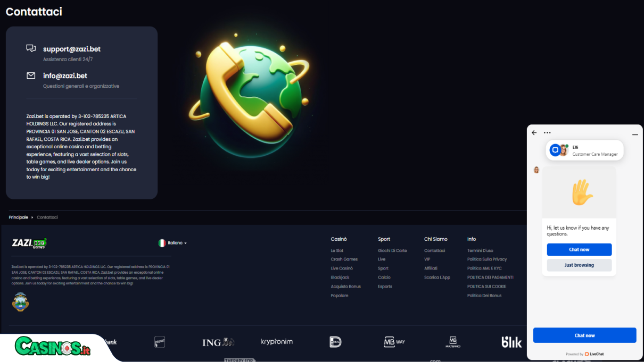644x362 pixels.
Task: Click the Chi Siamo footer column heading
Action: point(436,239)
